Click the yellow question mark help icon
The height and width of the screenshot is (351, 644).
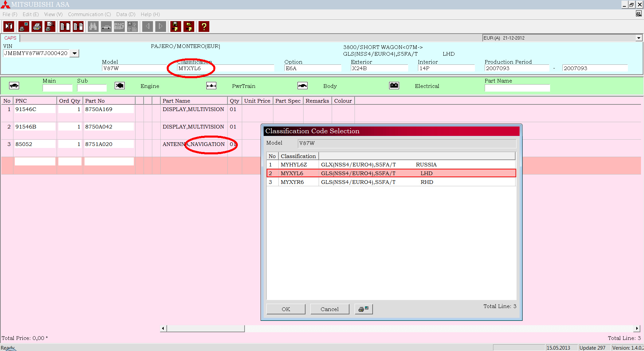pos(204,27)
